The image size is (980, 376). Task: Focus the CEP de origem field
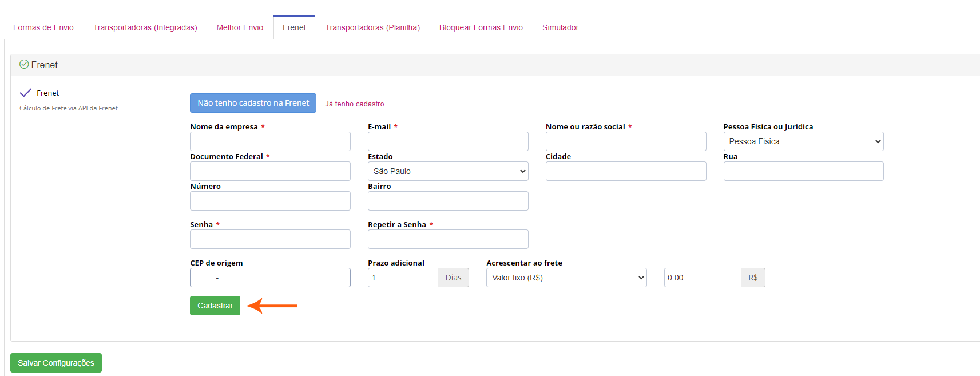coord(270,278)
